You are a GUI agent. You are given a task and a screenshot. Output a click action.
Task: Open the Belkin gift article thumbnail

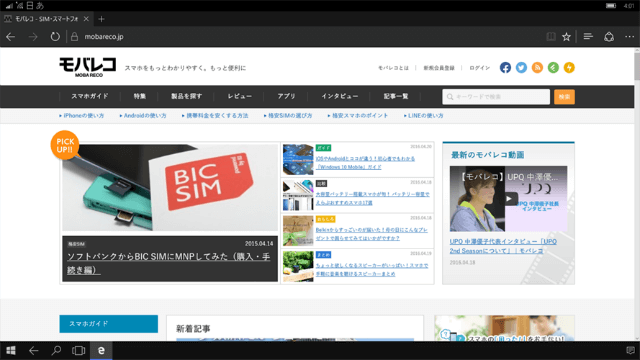(x=298, y=231)
